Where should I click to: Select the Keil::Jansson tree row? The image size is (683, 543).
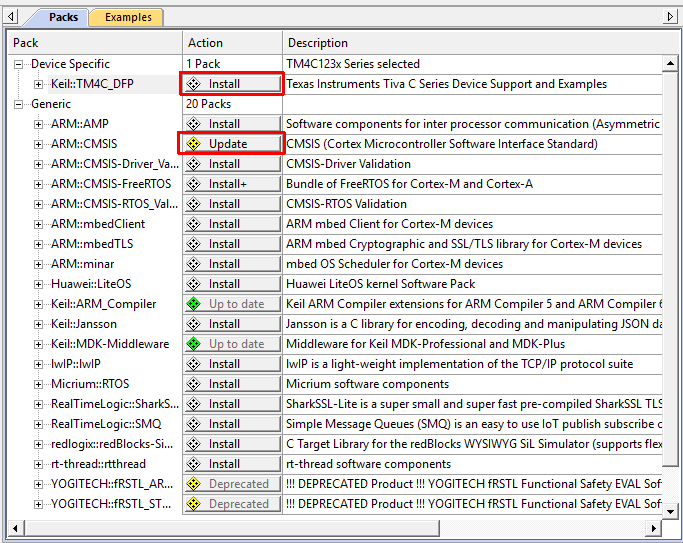pyautogui.click(x=84, y=324)
